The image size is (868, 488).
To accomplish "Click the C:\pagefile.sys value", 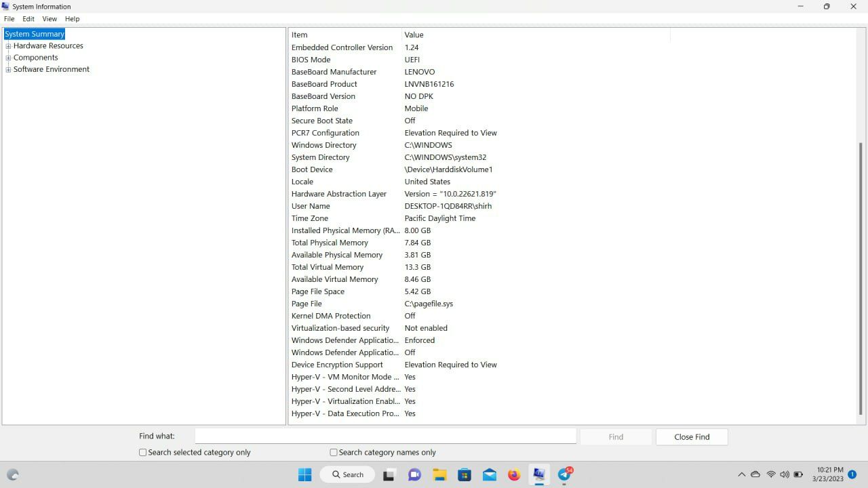I will [429, 304].
